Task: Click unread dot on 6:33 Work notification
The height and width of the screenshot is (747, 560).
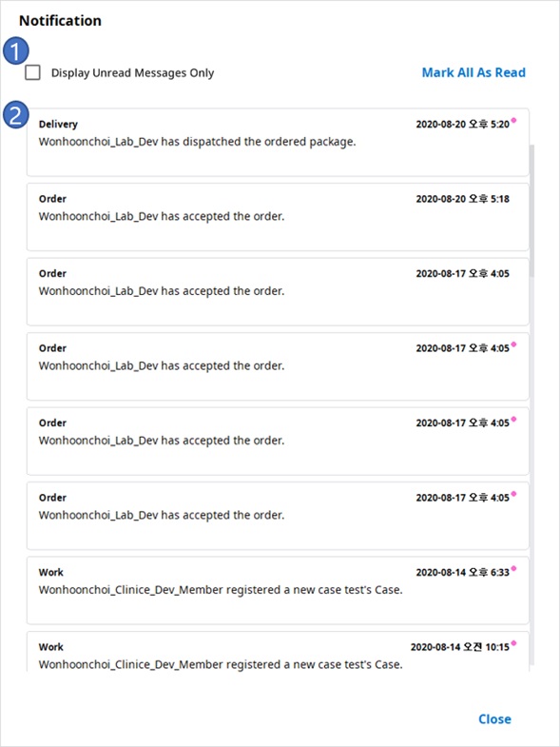Action: pyautogui.click(x=513, y=568)
